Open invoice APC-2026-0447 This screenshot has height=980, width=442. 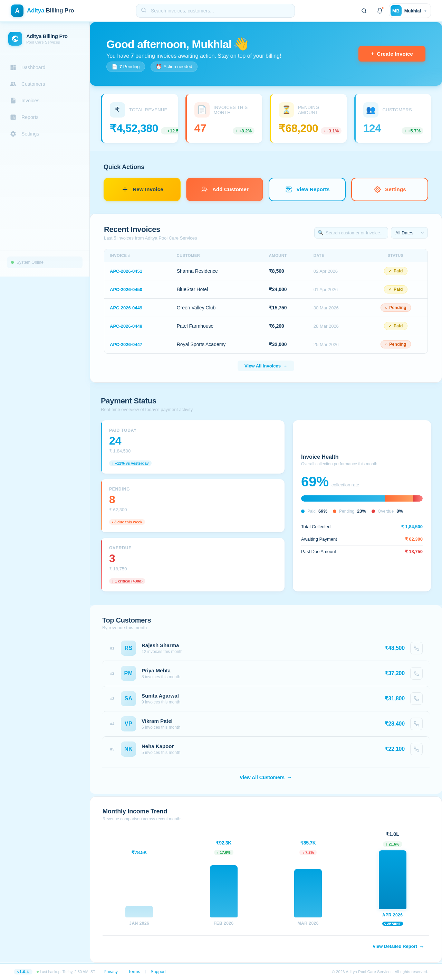click(x=126, y=344)
